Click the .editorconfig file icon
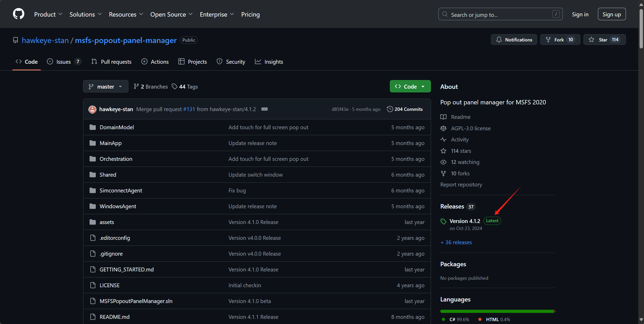Image resolution: width=644 pixels, height=324 pixels. click(x=93, y=238)
